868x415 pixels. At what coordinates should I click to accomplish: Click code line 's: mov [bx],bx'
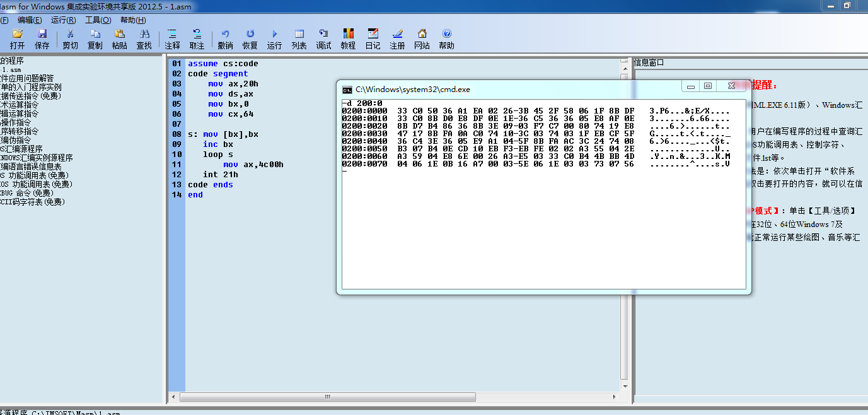point(223,134)
